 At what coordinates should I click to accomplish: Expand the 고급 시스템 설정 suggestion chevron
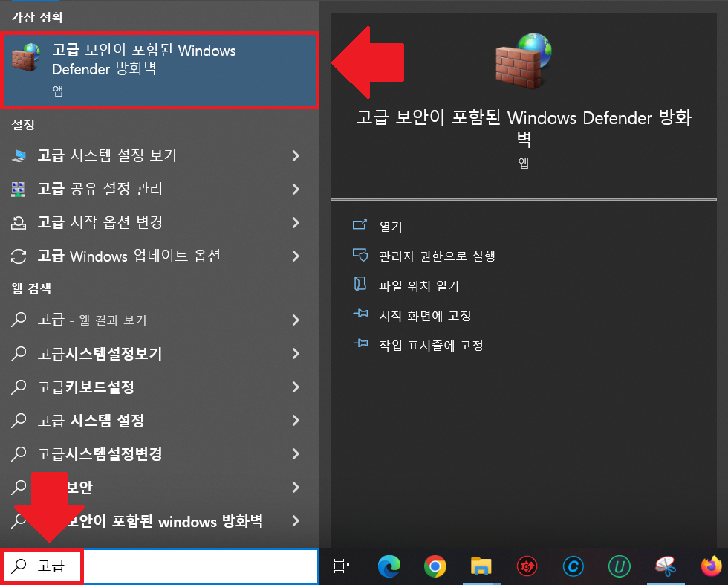click(296, 421)
